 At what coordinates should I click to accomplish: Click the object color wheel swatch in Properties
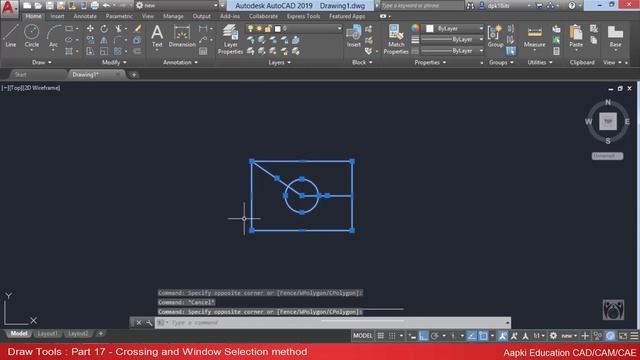tap(415, 28)
